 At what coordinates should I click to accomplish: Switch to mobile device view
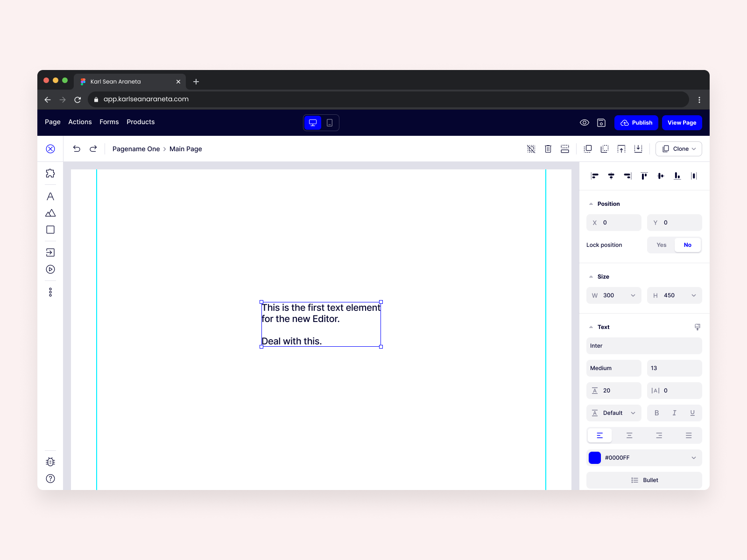[330, 123]
